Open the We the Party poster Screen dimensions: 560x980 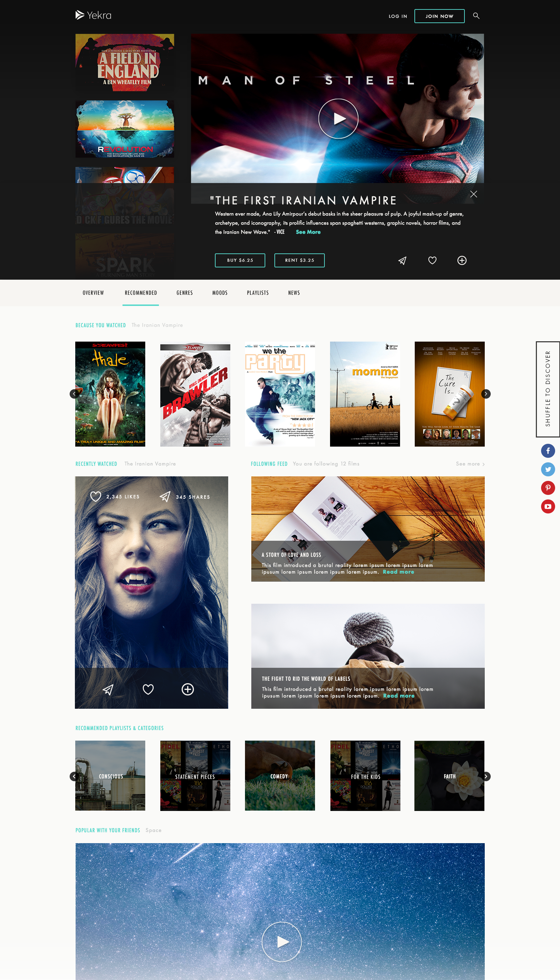coord(280,394)
